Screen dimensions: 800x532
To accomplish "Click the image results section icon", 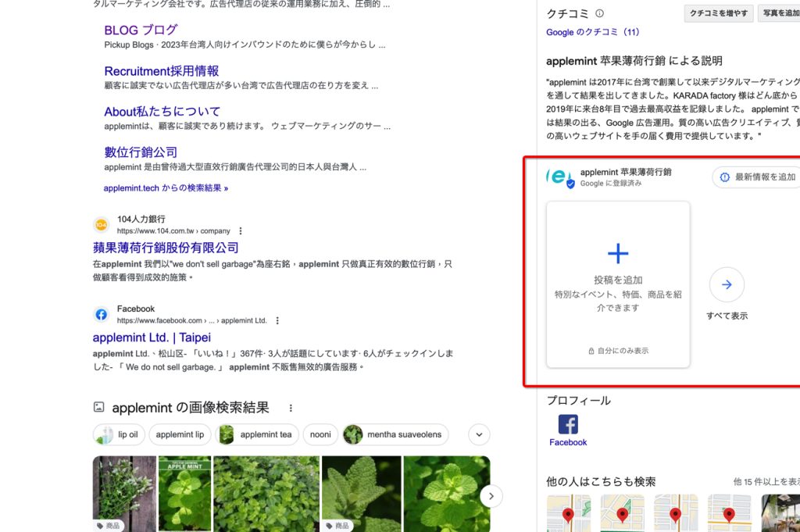I will pyautogui.click(x=99, y=407).
